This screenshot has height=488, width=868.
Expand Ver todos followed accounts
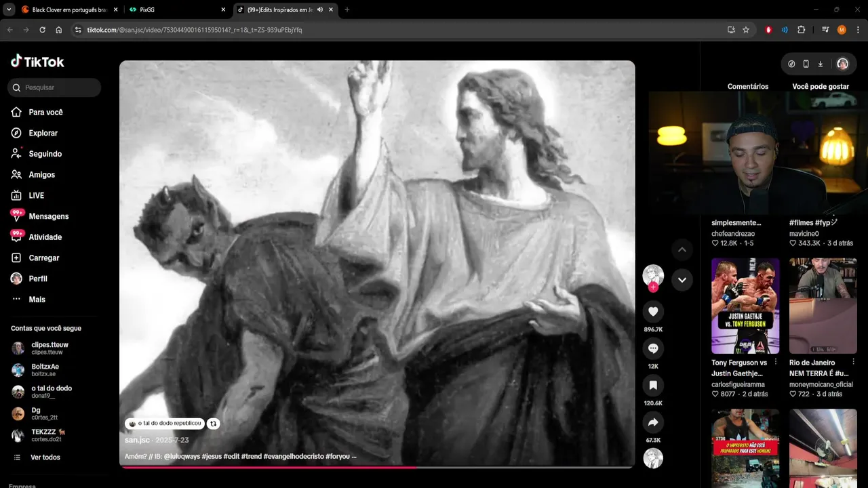(37, 457)
